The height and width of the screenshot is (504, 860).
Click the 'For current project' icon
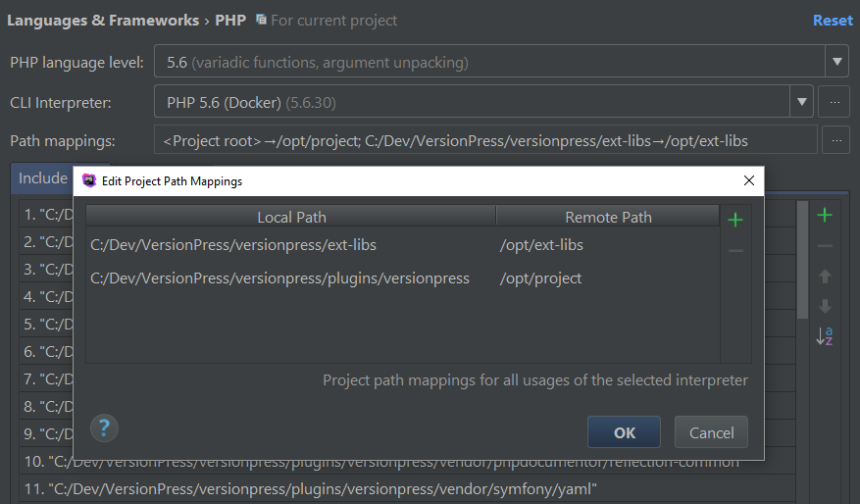(261, 20)
